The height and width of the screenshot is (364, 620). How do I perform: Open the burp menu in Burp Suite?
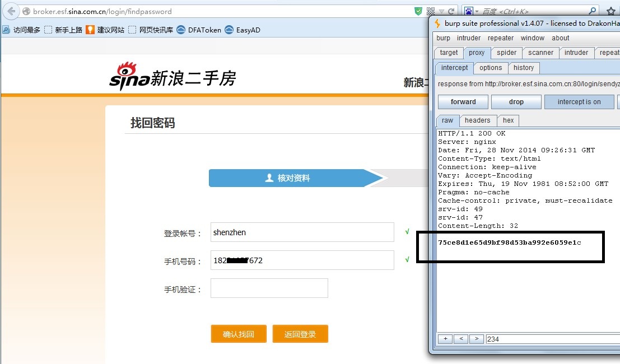pos(443,38)
